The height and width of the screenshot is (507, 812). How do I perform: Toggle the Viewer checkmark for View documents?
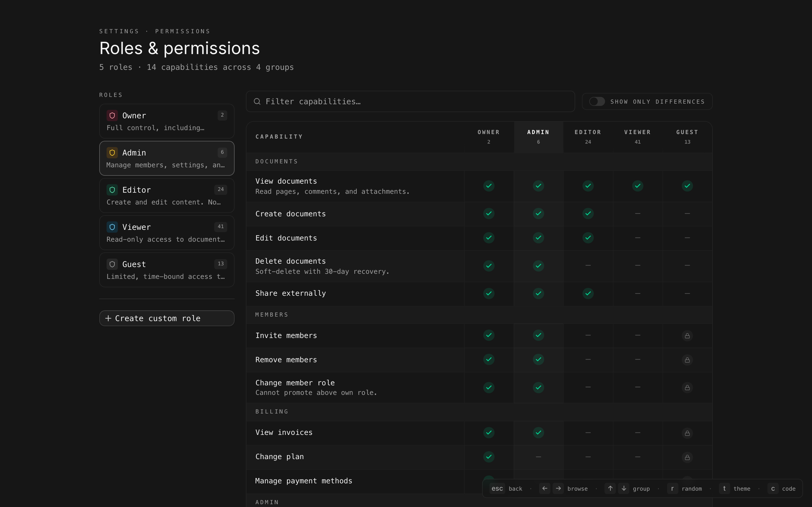637,186
